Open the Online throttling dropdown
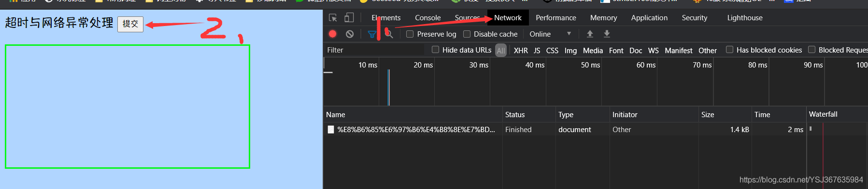This screenshot has height=189, width=868. 550,34
